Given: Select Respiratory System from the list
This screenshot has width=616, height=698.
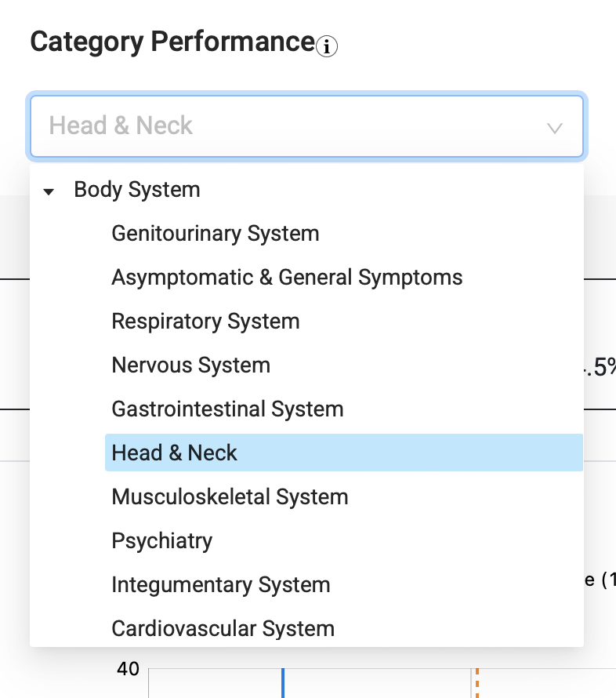Looking at the screenshot, I should click(205, 322).
